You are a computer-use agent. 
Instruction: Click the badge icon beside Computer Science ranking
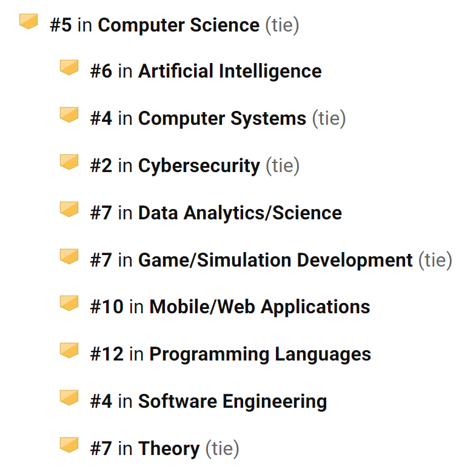28,22
